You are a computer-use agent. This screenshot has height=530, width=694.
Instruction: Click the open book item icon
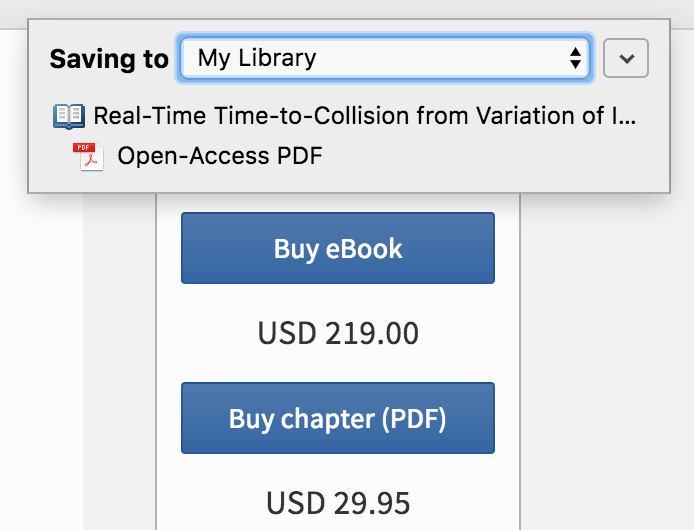[69, 116]
